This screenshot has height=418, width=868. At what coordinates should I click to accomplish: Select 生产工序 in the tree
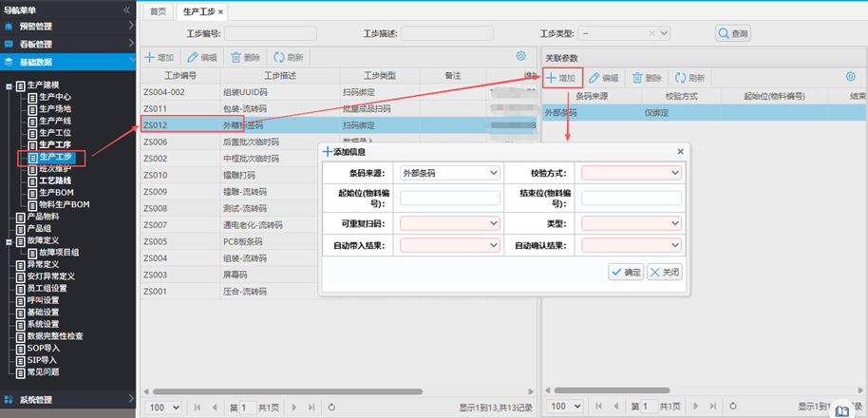(55, 144)
